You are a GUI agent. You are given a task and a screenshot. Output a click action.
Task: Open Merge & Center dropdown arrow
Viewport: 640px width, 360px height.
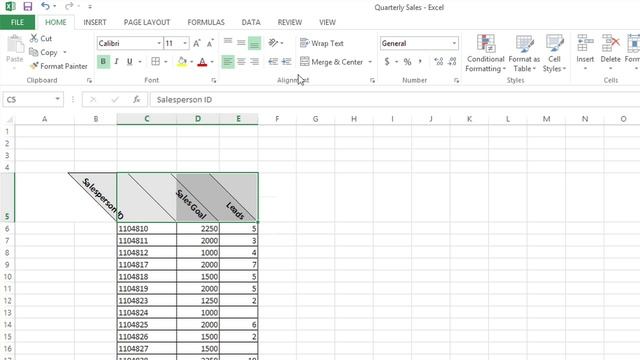click(x=370, y=62)
